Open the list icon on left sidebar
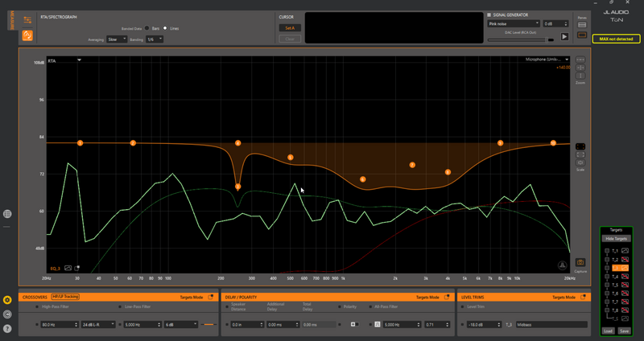Screen dimensions: 644x341 (x=7, y=214)
